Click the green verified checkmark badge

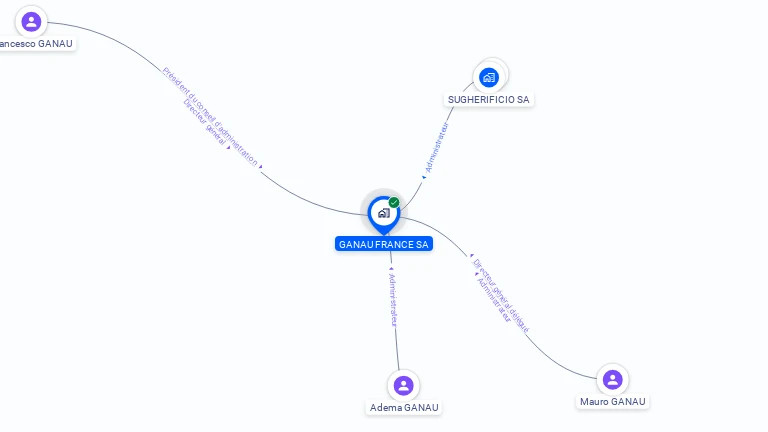pos(394,202)
